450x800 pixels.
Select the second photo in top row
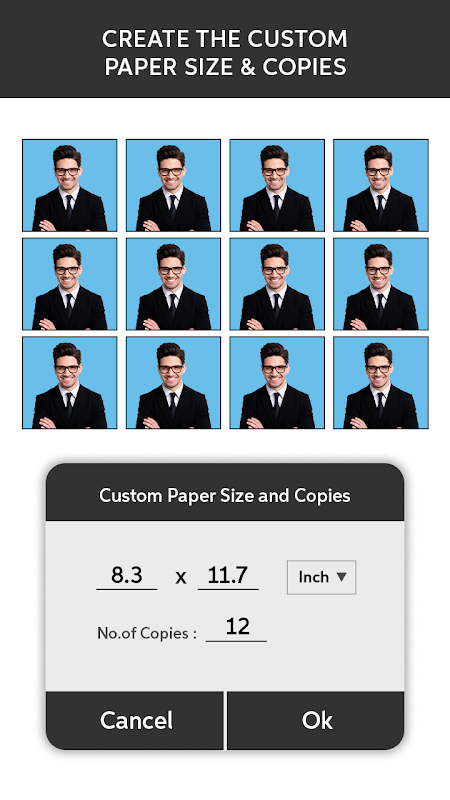[173, 185]
